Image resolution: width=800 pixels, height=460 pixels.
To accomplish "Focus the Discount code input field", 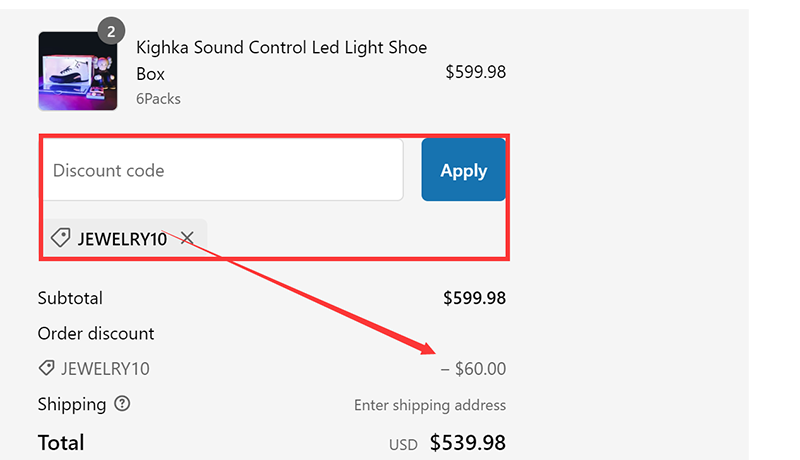I will tap(222, 170).
